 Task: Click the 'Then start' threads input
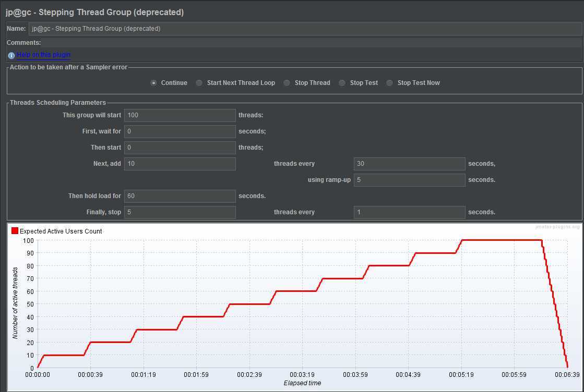point(180,148)
